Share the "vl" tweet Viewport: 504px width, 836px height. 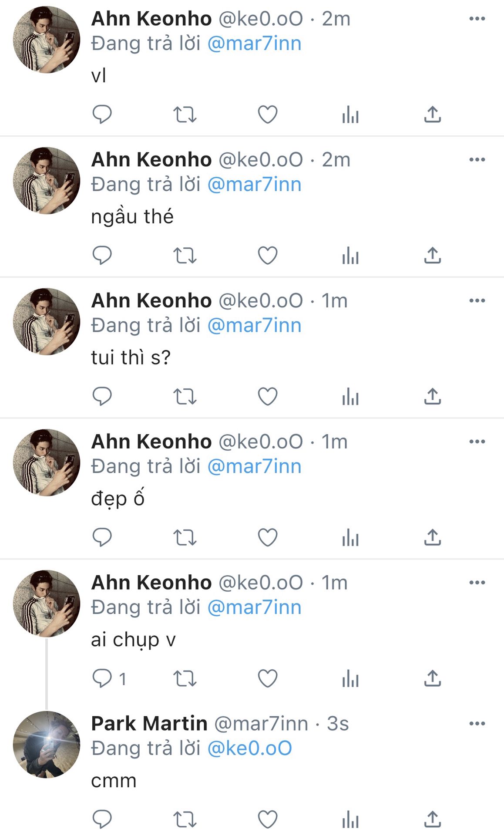tap(433, 115)
